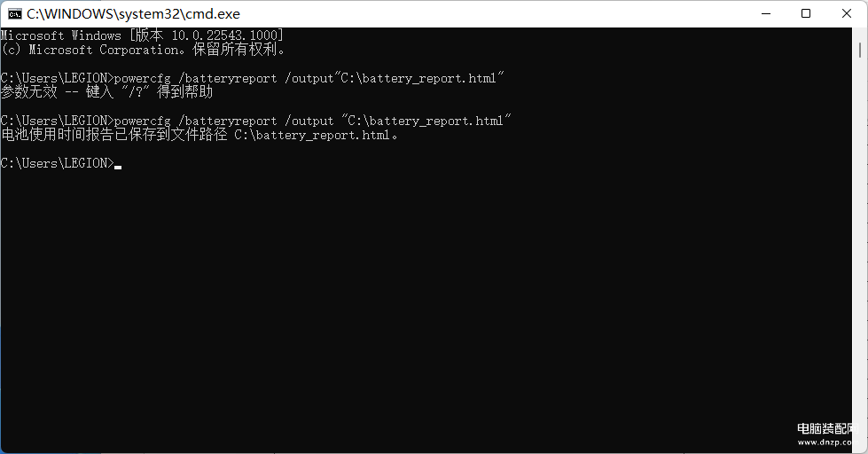Screen dimensions: 868x454
Task: Click the Microsoft Windows version line
Action: [142, 35]
